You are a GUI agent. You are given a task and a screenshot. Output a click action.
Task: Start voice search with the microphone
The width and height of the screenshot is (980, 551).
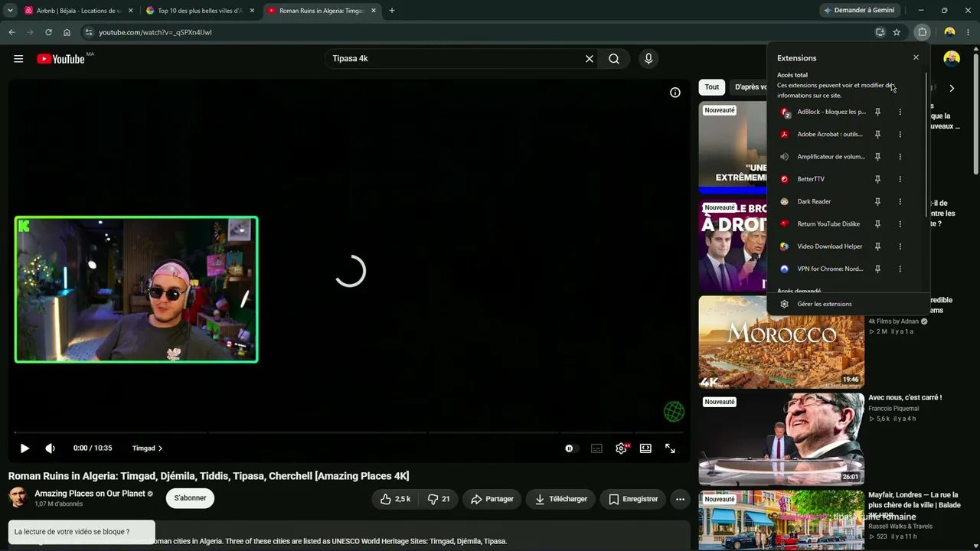pos(648,59)
